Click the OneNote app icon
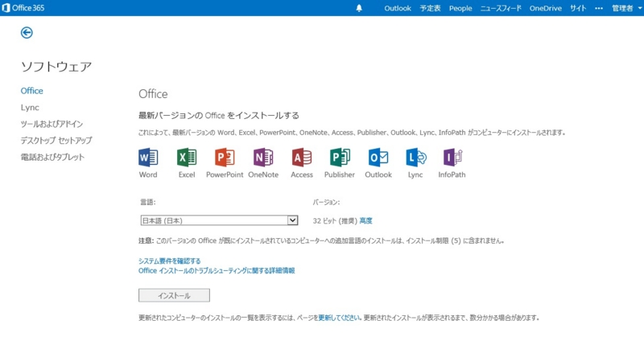The height and width of the screenshot is (341, 644). click(x=263, y=157)
